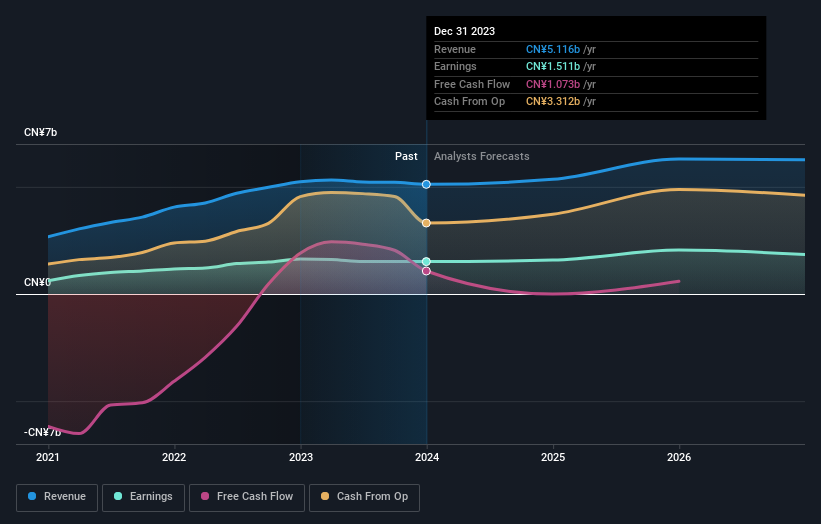821x524 pixels.
Task: Click the CN¥3.312b cash from op value
Action: (553, 102)
